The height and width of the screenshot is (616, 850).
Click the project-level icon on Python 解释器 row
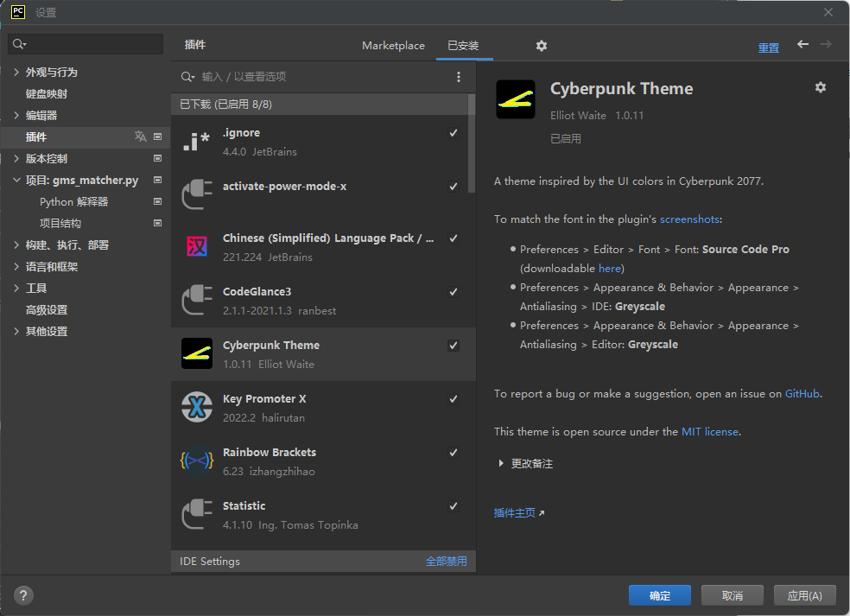pyautogui.click(x=158, y=201)
